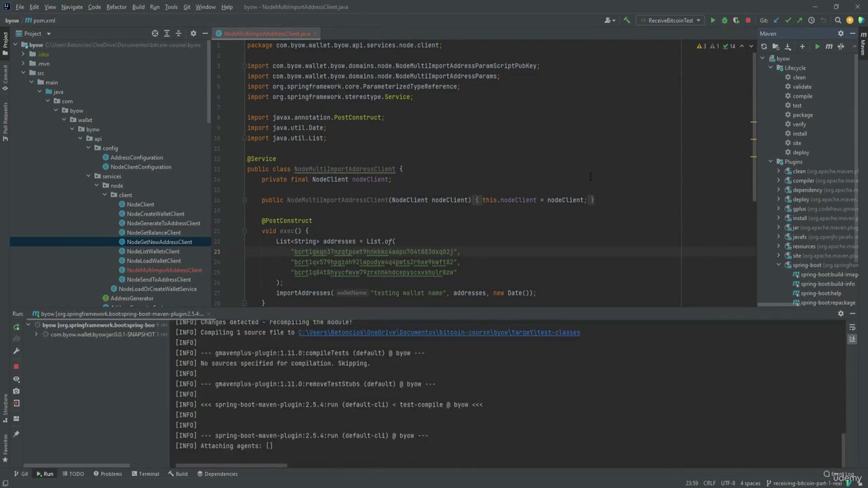The image size is (868, 488).
Task: Open the Navigate menu
Action: pos(72,7)
